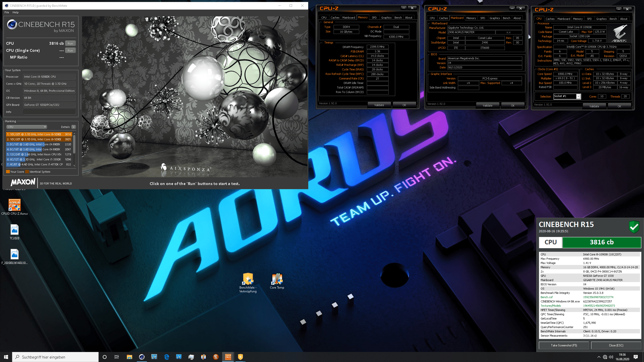The width and height of the screenshot is (644, 362).
Task: Open Graphics tab in Mainboard CPU-Z window
Action: 495,18
